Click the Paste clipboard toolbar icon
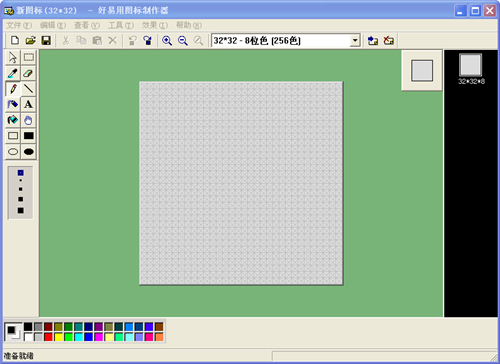 click(x=97, y=41)
